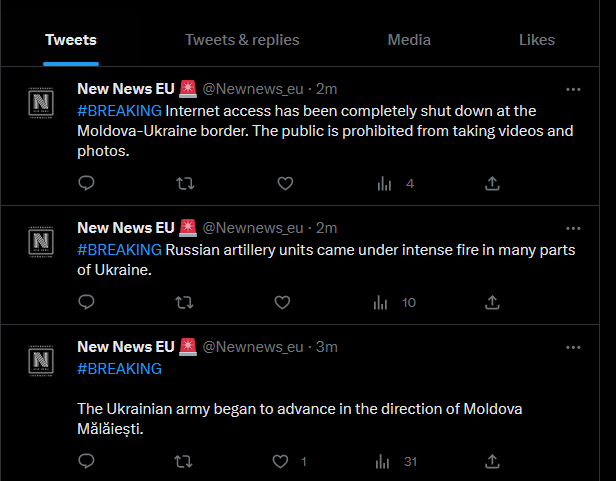The height and width of the screenshot is (481, 616).
Task: Switch to the Tweets & replies tab
Action: click(x=242, y=40)
